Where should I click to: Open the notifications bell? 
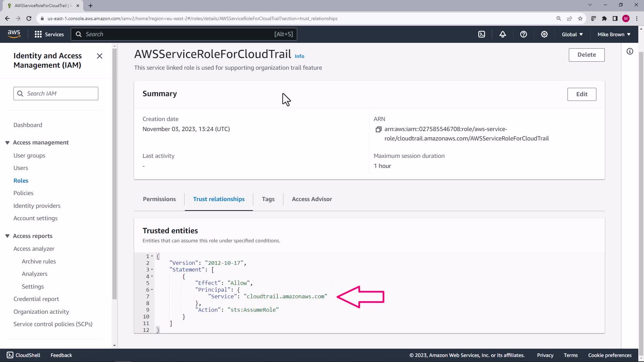502,34
